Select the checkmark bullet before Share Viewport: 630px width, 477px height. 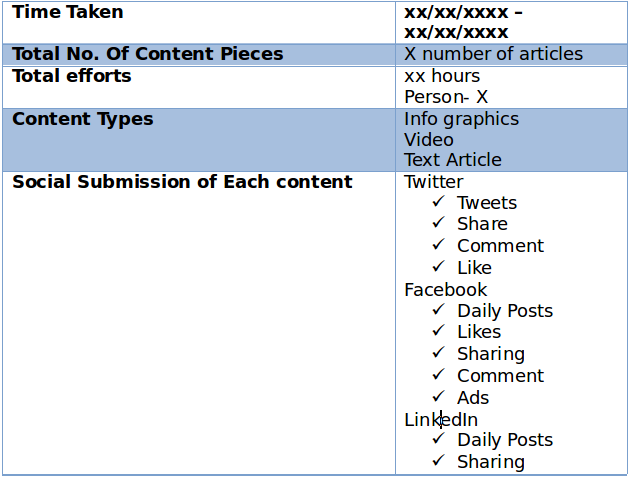click(x=438, y=223)
